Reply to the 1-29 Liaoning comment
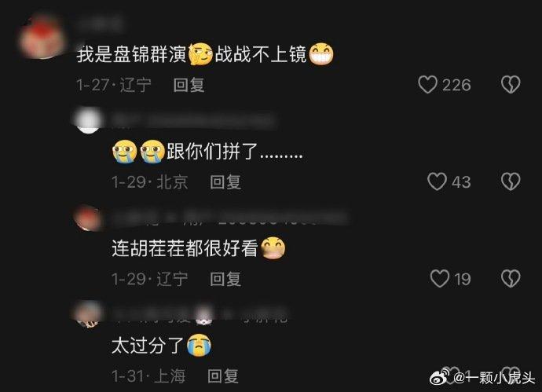Screen dimensions: 542x392 click(x=225, y=279)
